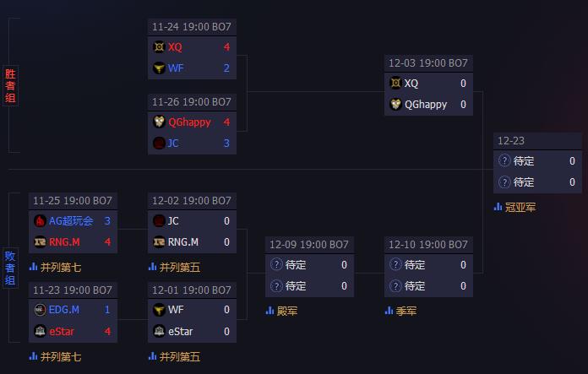Click the QGhappy team name in the 12-03 match

tap(426, 104)
